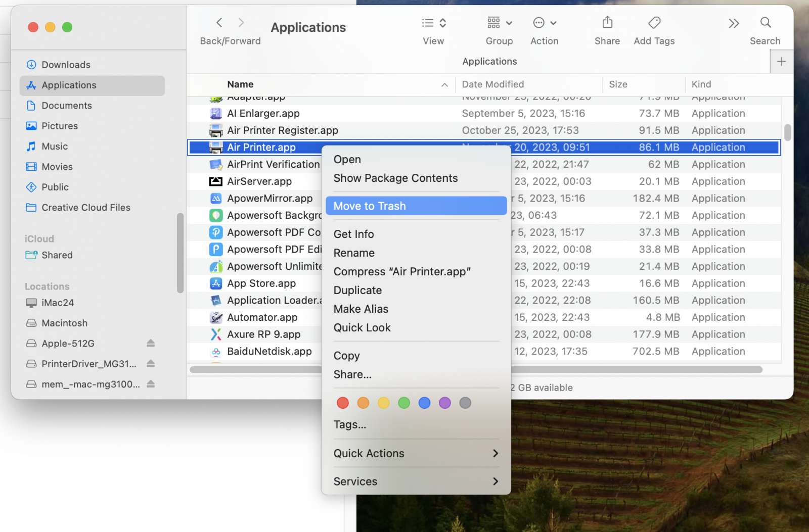Click the sidebar scrollbar

(179, 253)
